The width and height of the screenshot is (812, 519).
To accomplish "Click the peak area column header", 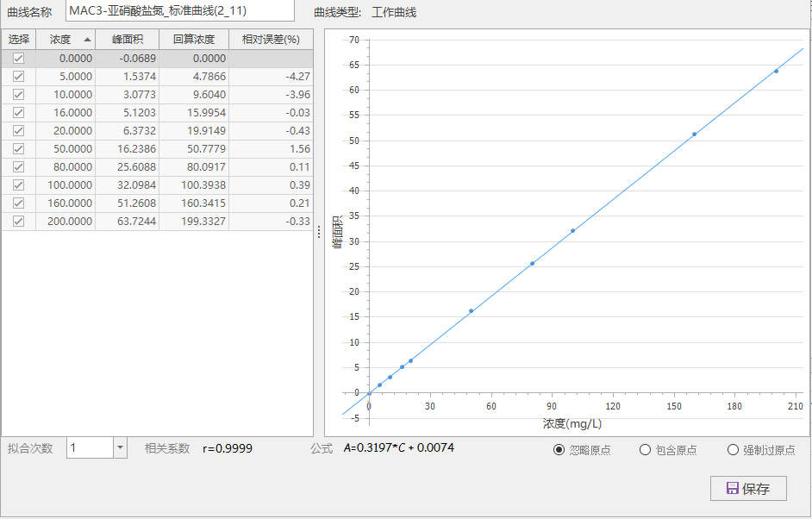I will point(128,40).
